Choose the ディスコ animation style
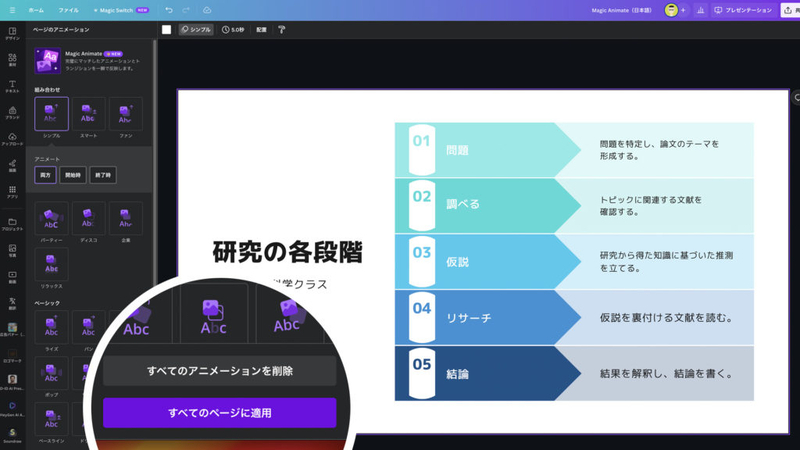This screenshot has height=450, width=800. pyautogui.click(x=88, y=218)
